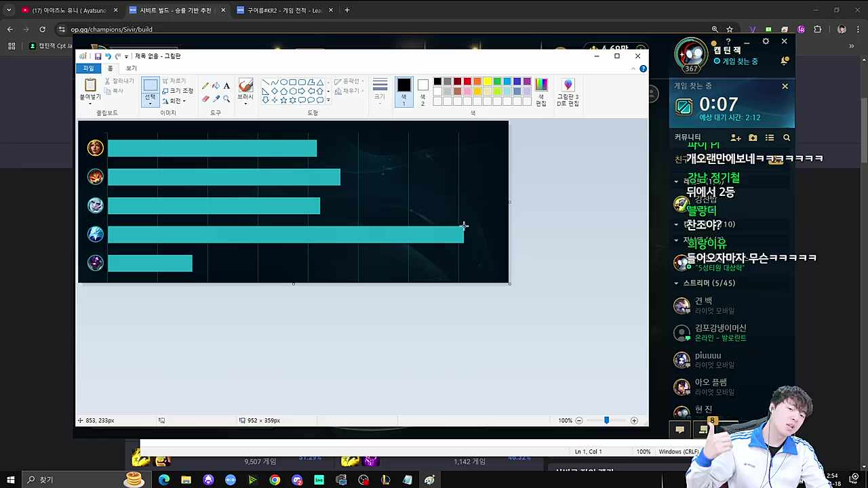Viewport: 868px width, 488px height.
Task: Pick the Eraser tool
Action: click(x=205, y=99)
